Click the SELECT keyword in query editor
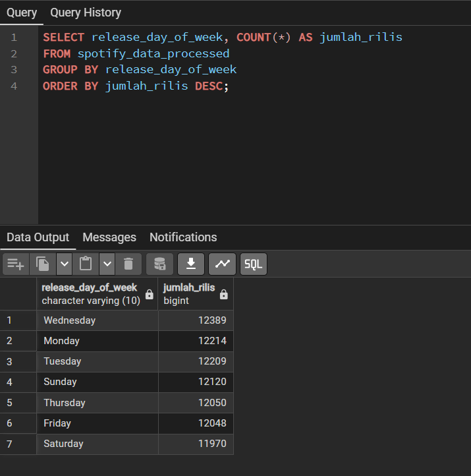 [63, 38]
